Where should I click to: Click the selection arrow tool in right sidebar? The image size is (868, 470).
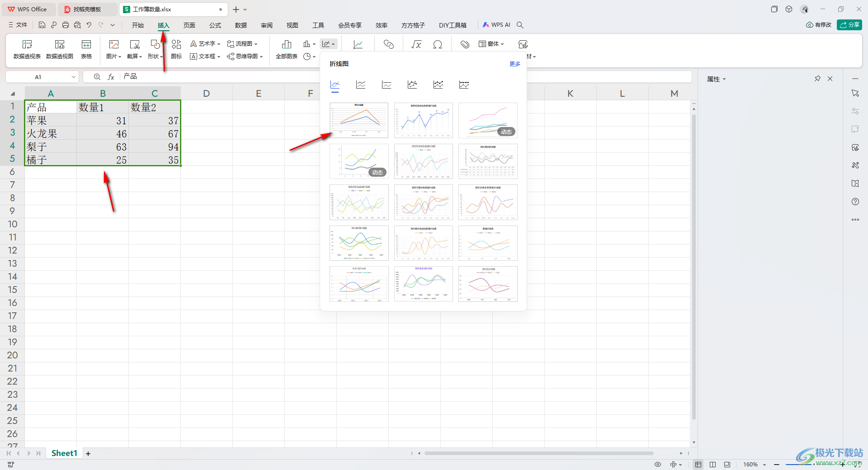[x=855, y=93]
